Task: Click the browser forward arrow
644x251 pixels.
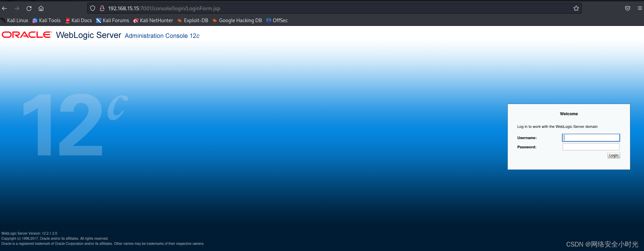Action: 17,8
